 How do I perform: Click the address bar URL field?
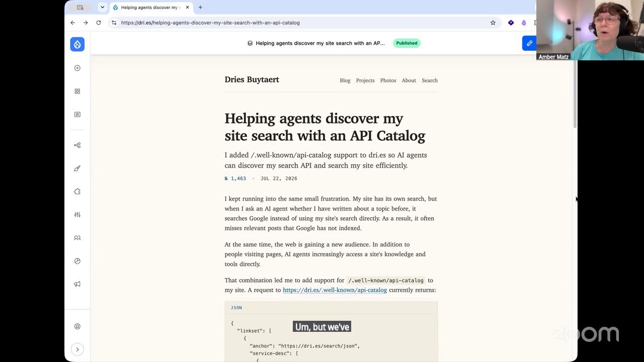click(x=304, y=23)
